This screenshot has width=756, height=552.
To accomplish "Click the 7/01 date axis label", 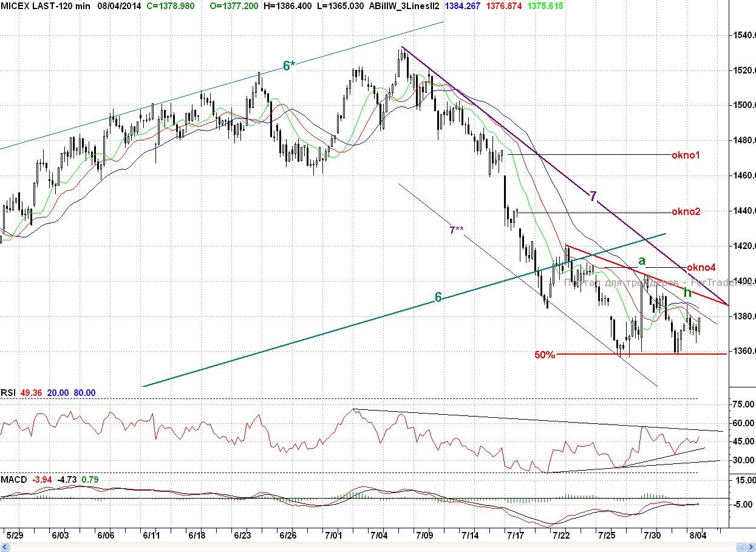I will pos(333,535).
